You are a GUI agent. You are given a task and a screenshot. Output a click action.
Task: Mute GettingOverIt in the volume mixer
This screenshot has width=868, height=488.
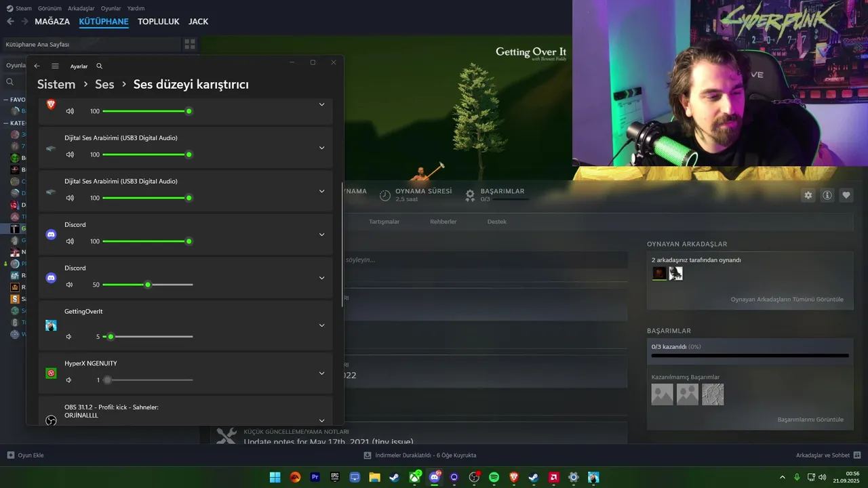(x=69, y=336)
